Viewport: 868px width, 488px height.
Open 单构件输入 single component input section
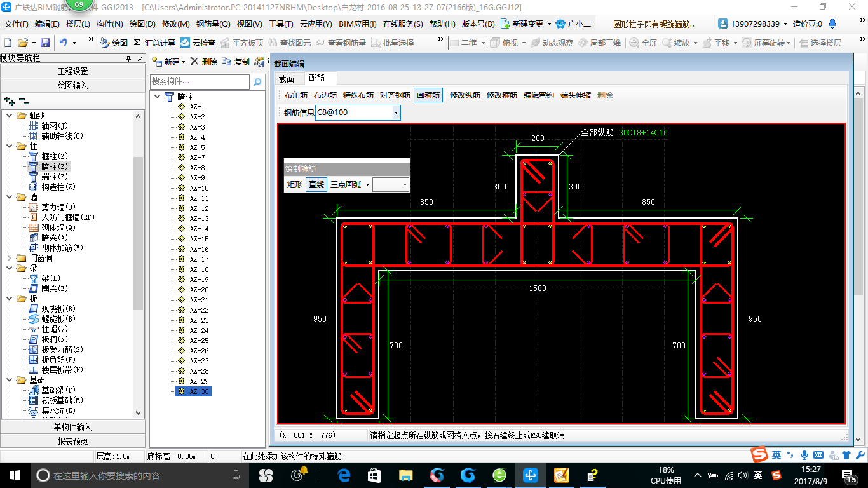(73, 428)
